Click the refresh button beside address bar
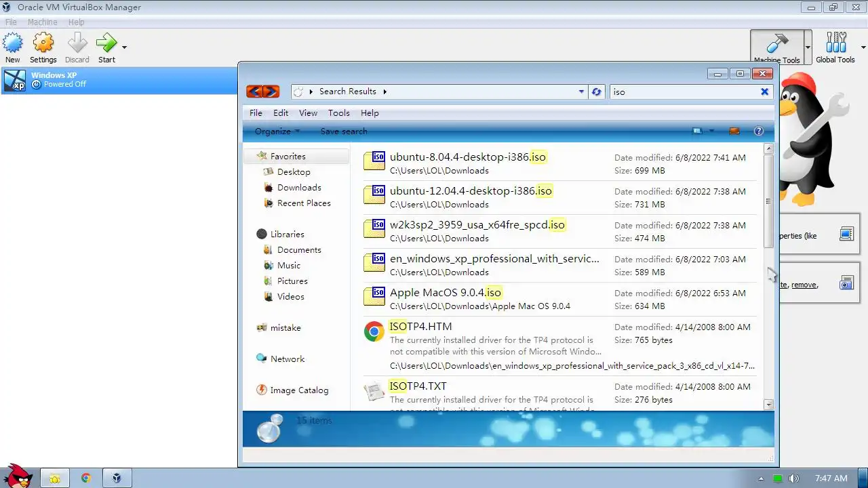 pyautogui.click(x=596, y=91)
